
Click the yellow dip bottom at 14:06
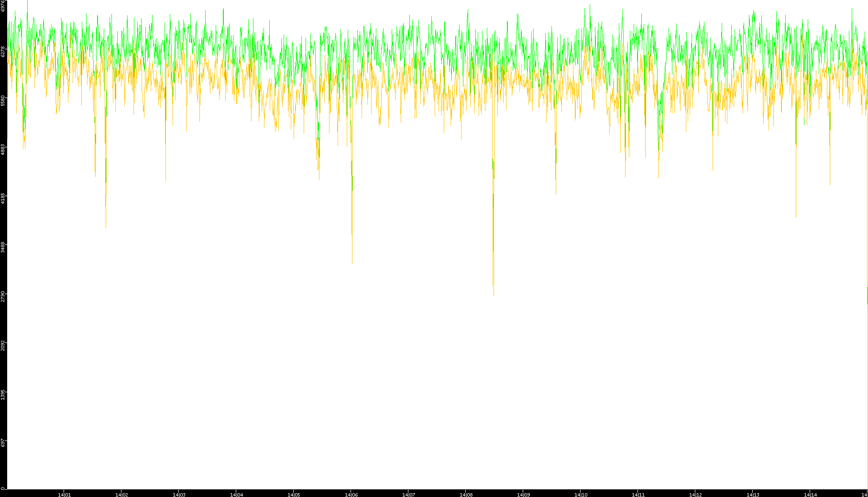[x=352, y=262]
